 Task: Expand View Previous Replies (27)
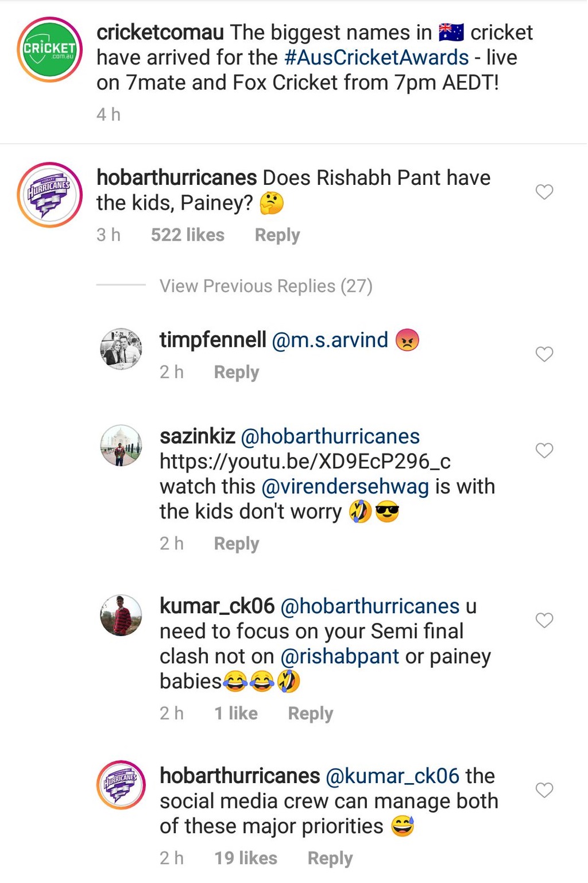click(x=266, y=286)
